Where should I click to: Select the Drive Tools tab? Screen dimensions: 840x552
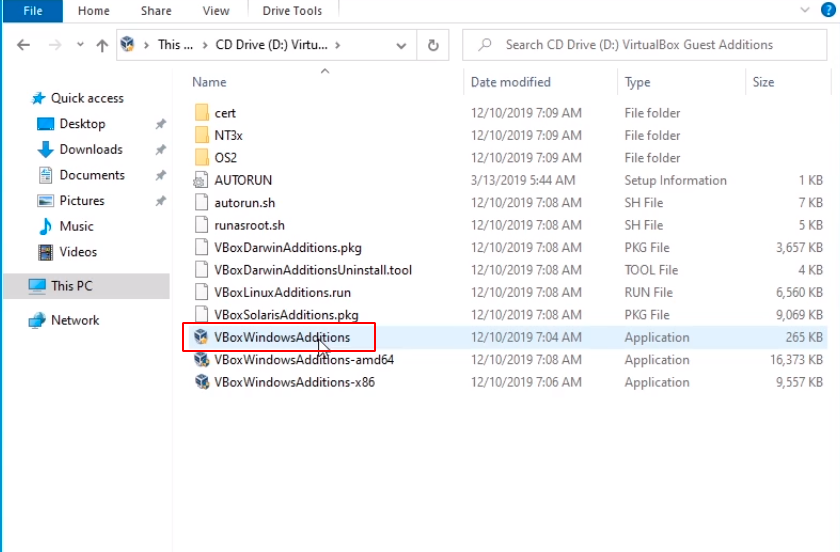(x=292, y=11)
